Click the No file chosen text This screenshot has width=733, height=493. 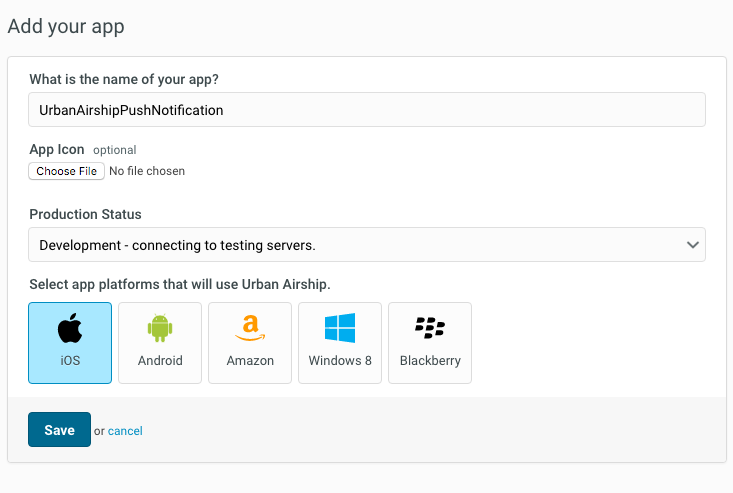pos(147,171)
